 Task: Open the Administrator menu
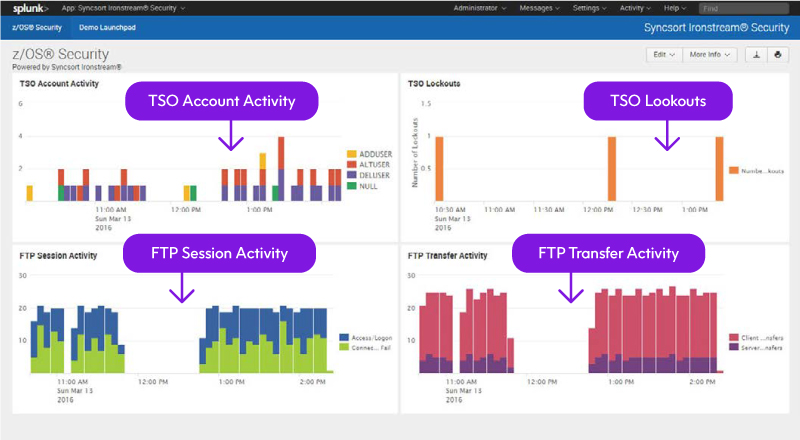pos(480,8)
